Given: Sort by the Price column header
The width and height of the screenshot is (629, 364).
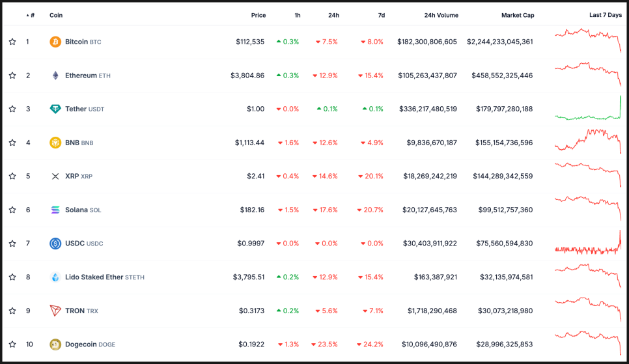Looking at the screenshot, I should (x=258, y=15).
